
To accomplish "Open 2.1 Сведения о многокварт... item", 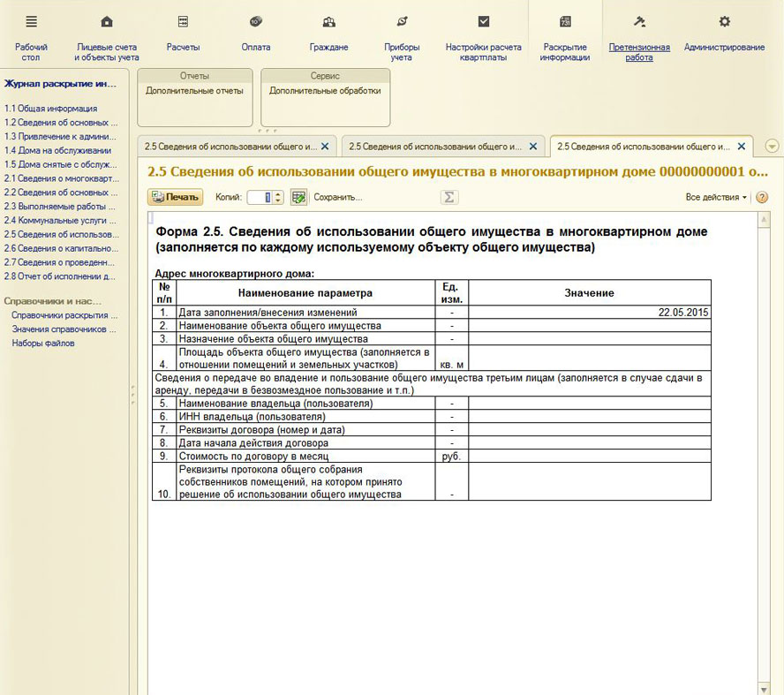I will pyautogui.click(x=62, y=178).
